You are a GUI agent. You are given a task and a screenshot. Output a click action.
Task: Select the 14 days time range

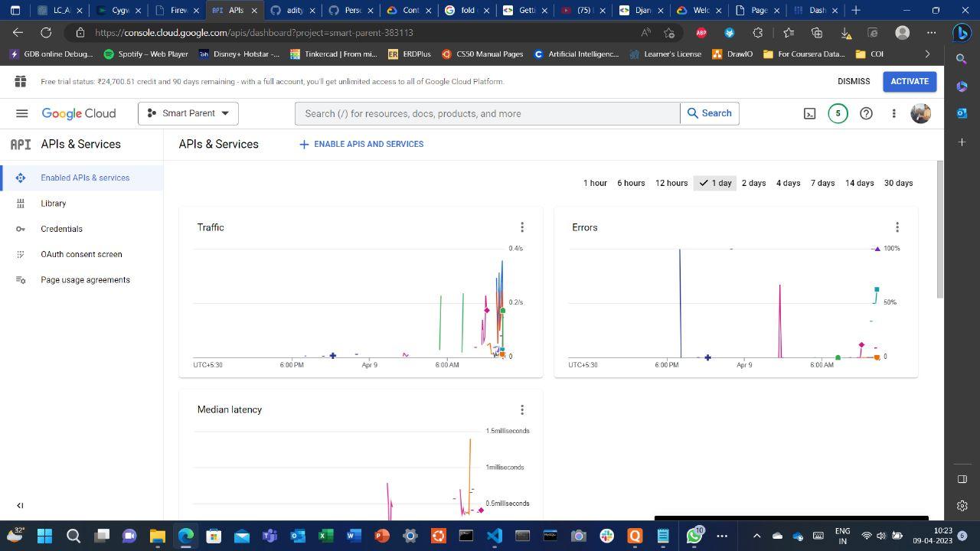click(859, 183)
